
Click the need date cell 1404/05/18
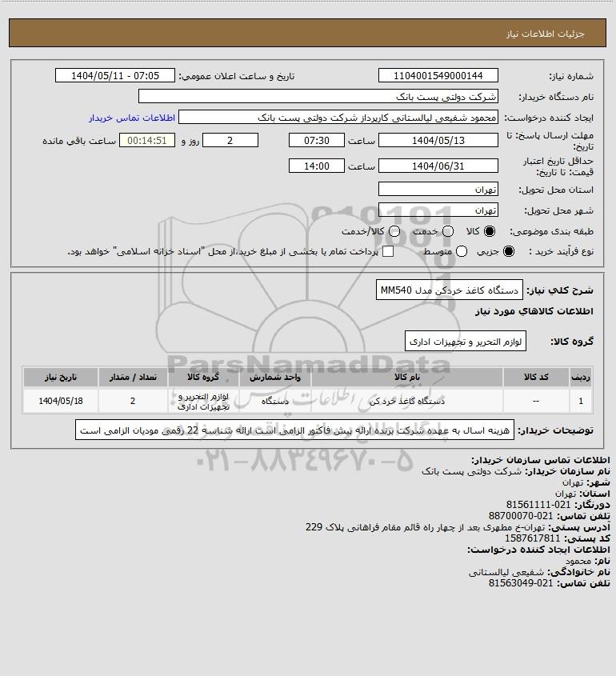61,401
